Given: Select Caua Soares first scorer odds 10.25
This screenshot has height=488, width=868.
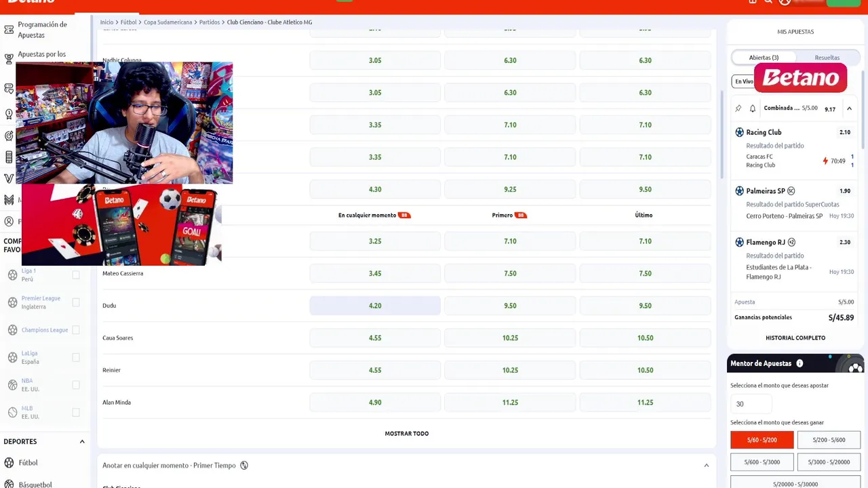Looking at the screenshot, I should coord(510,338).
